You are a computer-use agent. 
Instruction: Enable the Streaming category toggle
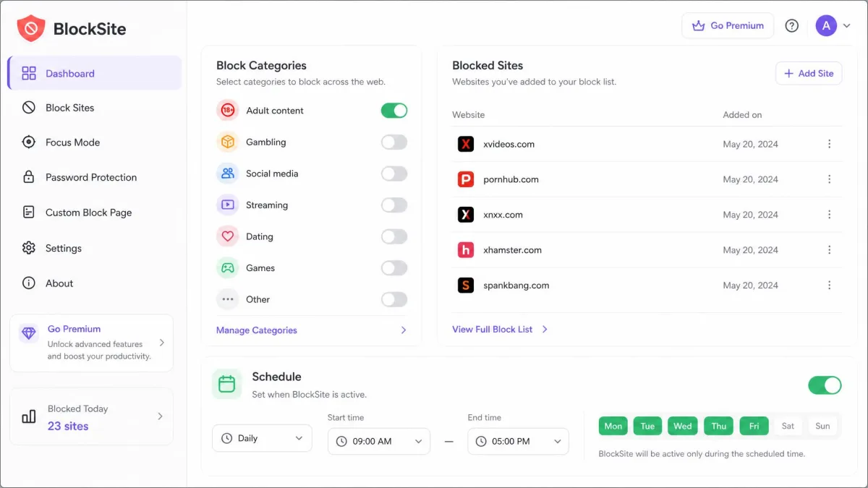pos(394,205)
